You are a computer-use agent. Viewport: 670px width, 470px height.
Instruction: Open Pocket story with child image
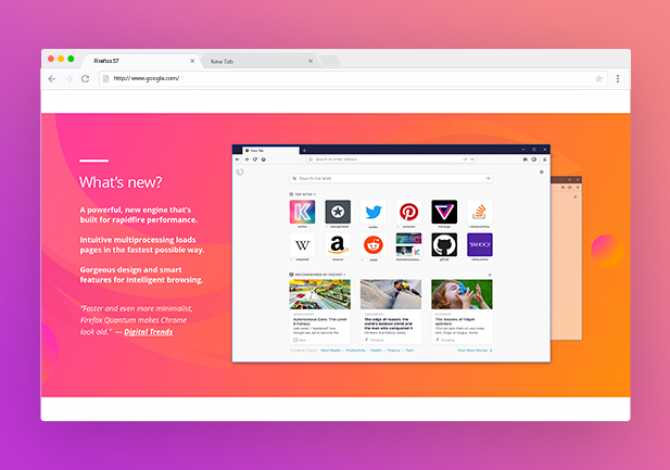pyautogui.click(x=461, y=311)
